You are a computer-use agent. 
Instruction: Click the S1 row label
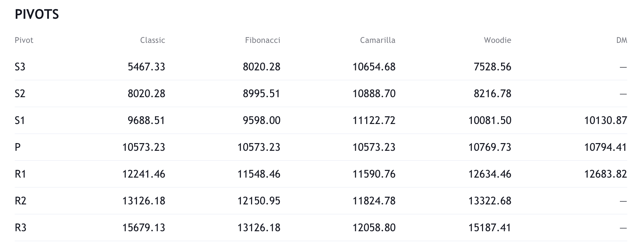pos(20,120)
